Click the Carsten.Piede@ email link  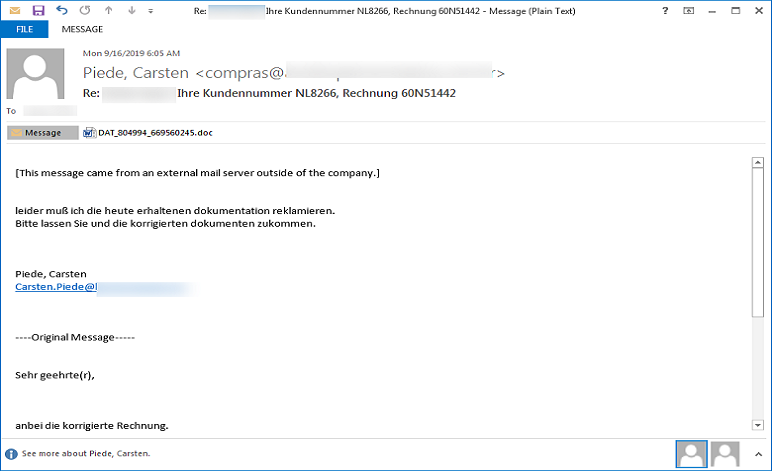pos(56,286)
